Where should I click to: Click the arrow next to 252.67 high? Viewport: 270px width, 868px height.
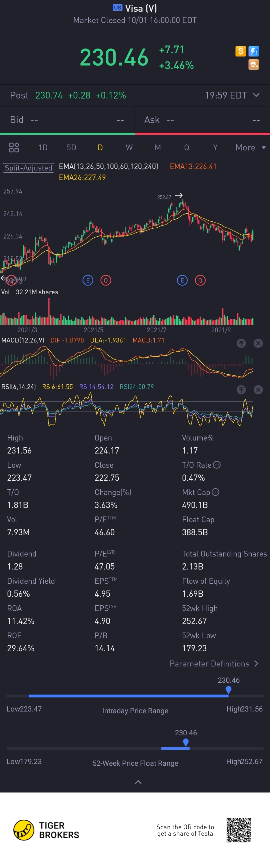click(x=179, y=195)
